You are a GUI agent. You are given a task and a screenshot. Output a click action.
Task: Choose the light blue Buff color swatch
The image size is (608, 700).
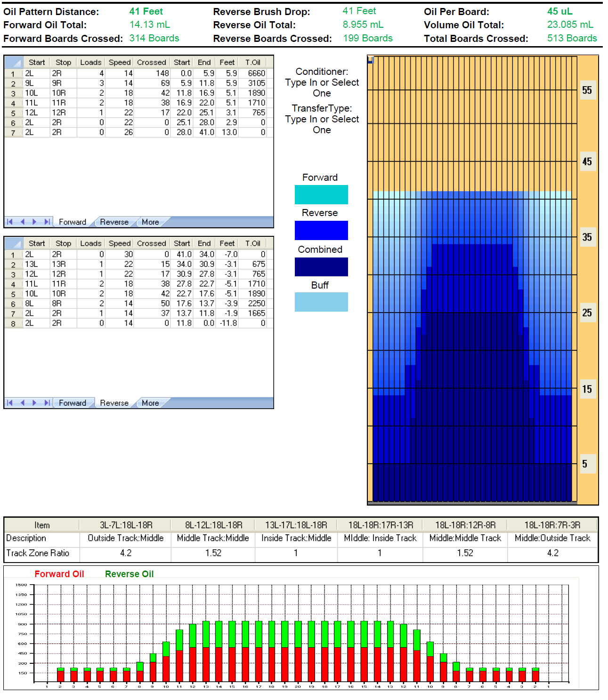tap(321, 302)
